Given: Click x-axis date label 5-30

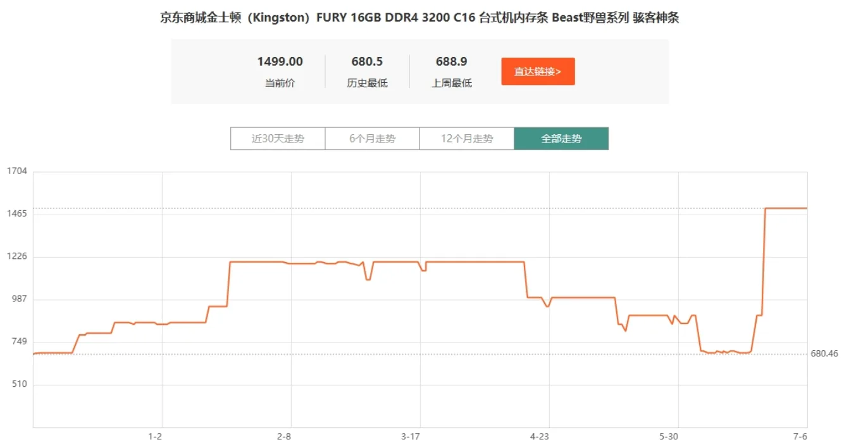Looking at the screenshot, I should point(669,436).
